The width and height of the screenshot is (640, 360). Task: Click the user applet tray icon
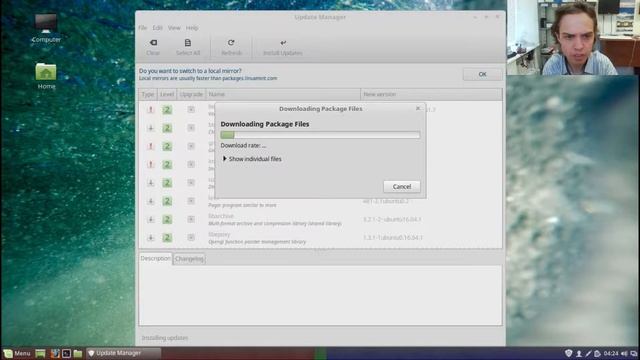578,353
